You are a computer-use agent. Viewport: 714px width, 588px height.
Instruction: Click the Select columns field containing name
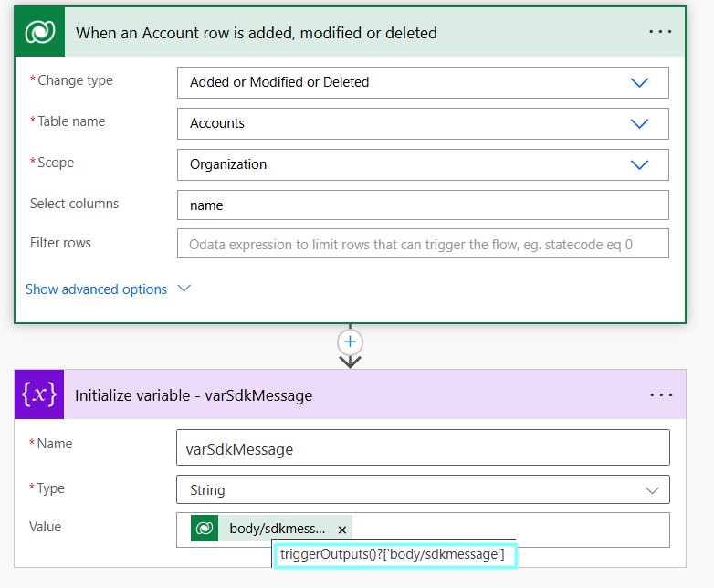[423, 205]
